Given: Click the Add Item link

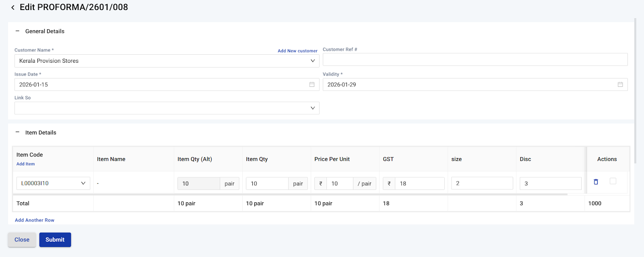Looking at the screenshot, I should pyautogui.click(x=25, y=164).
